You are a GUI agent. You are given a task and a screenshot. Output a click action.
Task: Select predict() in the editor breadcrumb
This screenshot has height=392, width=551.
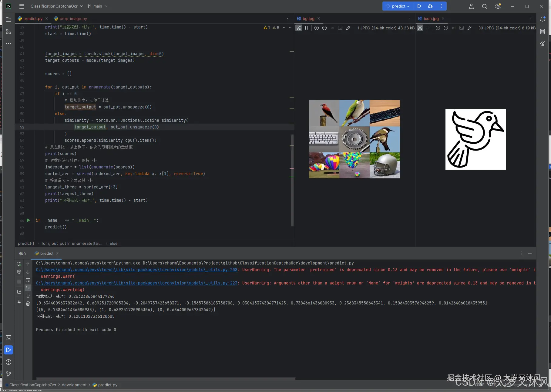click(x=26, y=243)
